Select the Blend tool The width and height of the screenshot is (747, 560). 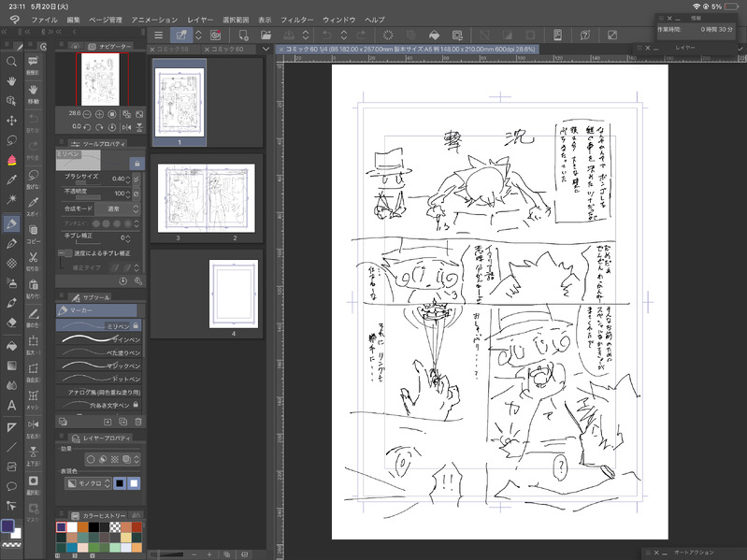coord(11,385)
